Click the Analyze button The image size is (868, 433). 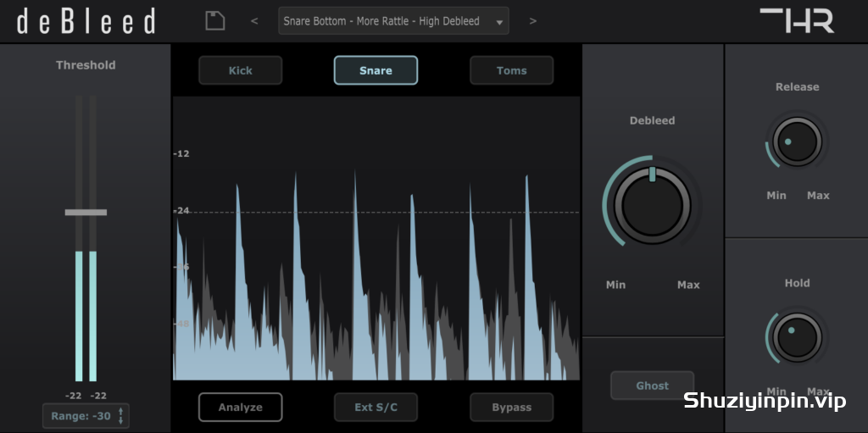[x=240, y=407]
